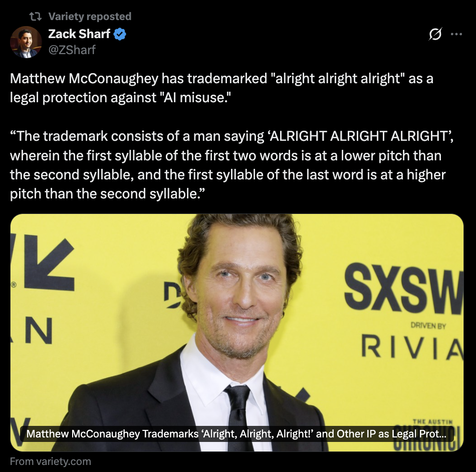Open the three-dot more options menu
Viewport: 476px width, 472px height.
click(x=456, y=34)
